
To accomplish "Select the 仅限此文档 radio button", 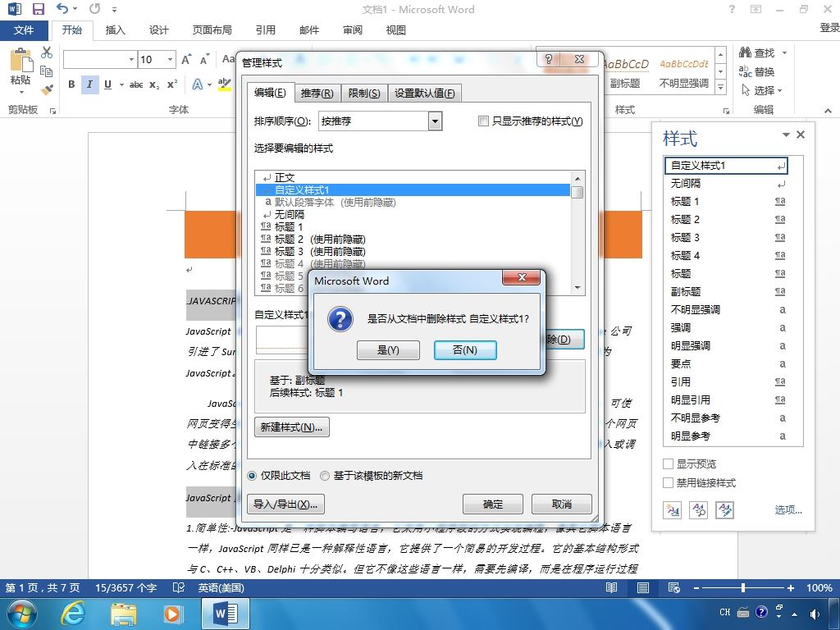I will click(x=251, y=476).
